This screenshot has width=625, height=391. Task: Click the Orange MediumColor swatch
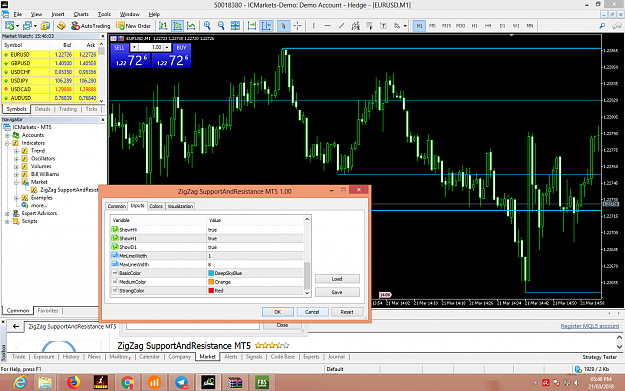[211, 282]
